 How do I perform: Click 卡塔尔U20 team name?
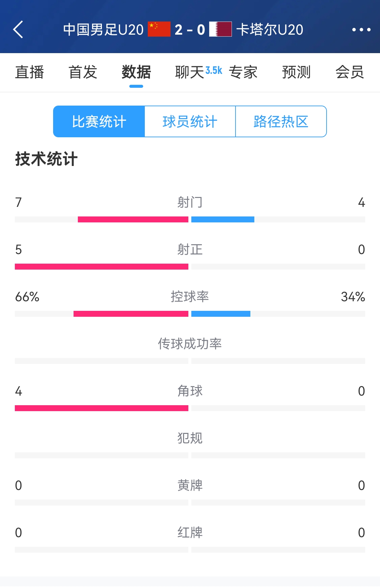point(269,29)
